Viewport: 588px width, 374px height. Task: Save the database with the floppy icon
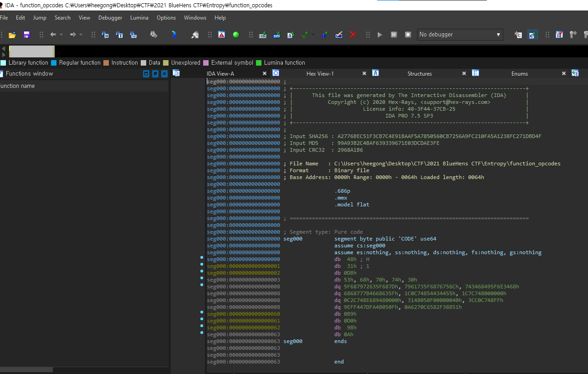tap(26, 35)
